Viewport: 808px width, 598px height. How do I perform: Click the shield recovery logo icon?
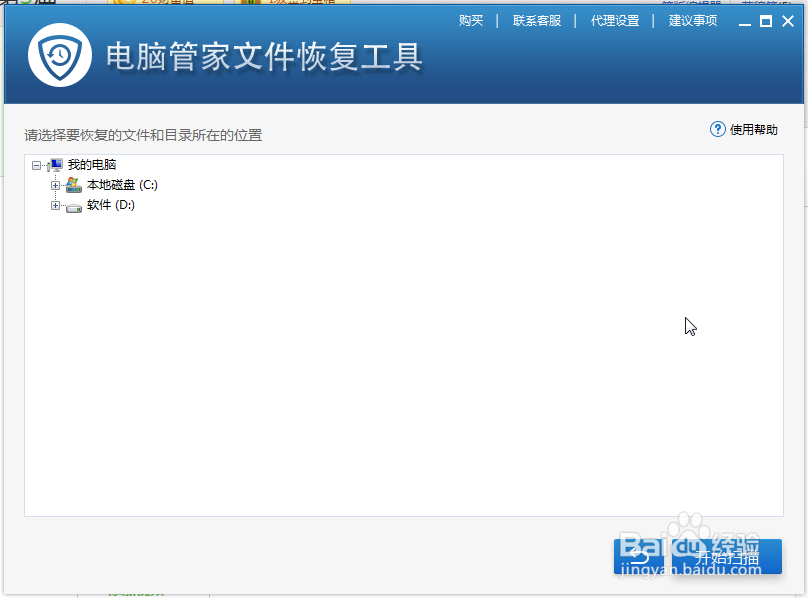(x=60, y=55)
